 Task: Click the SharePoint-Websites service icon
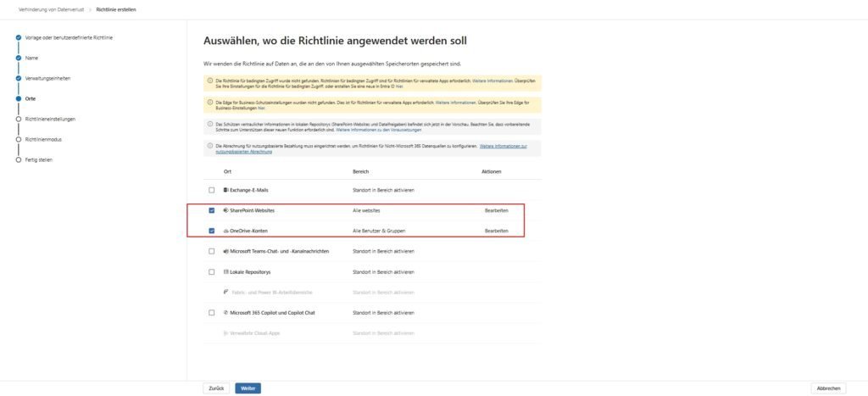(225, 210)
